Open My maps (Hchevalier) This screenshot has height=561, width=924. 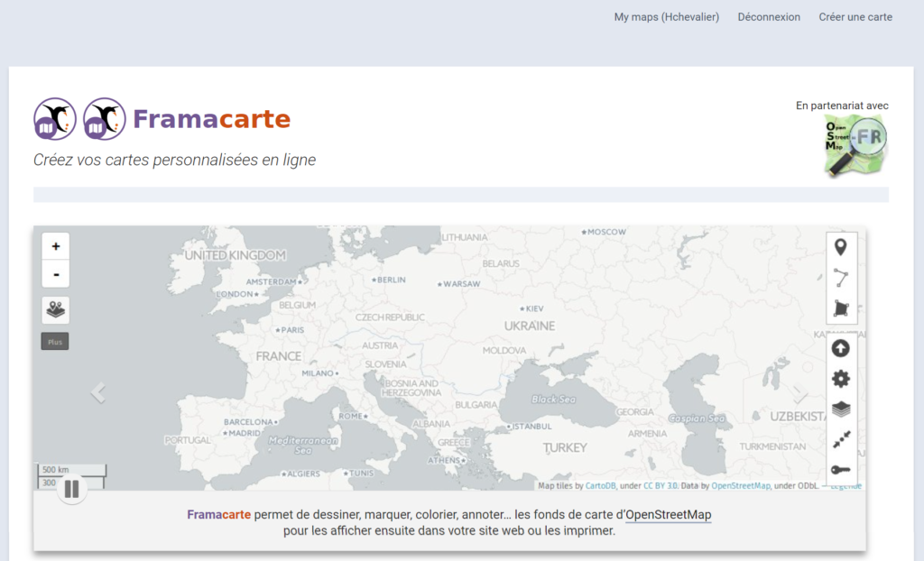tap(667, 17)
